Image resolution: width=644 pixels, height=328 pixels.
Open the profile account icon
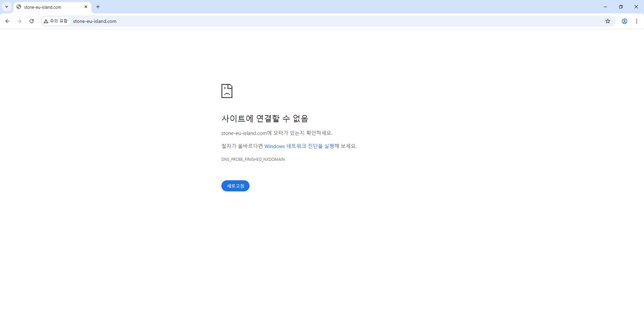[x=625, y=21]
